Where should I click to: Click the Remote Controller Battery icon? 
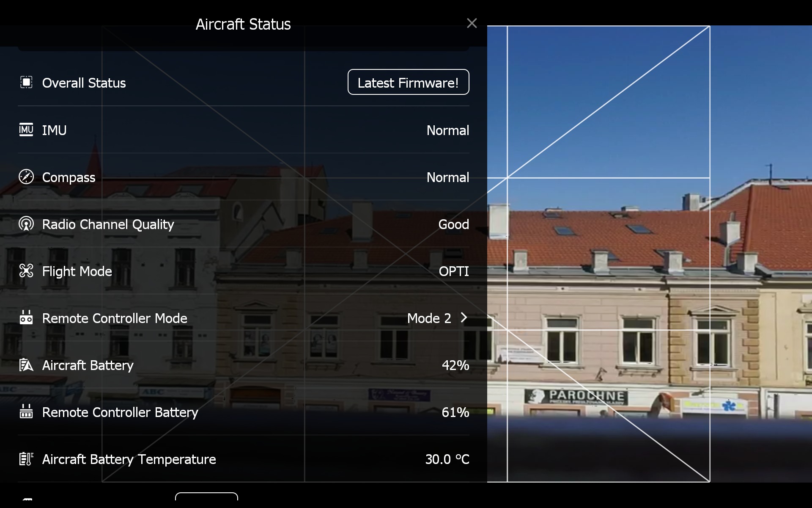26,411
